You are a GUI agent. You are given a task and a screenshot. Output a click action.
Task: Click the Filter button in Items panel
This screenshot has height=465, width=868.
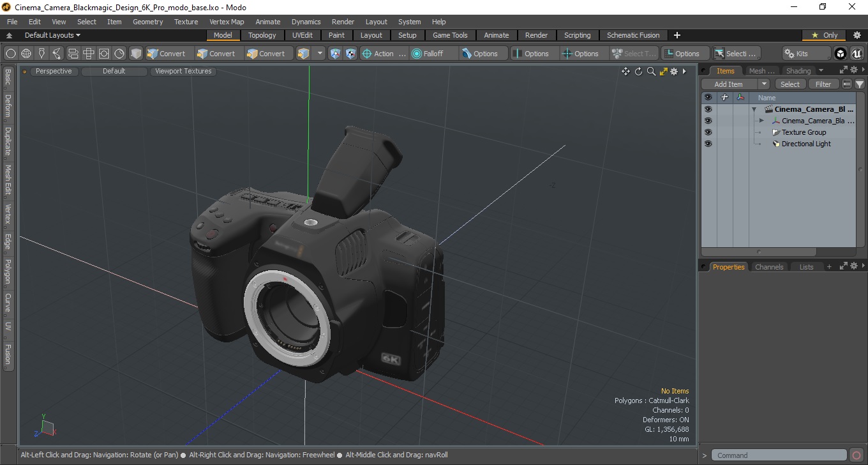pyautogui.click(x=824, y=84)
